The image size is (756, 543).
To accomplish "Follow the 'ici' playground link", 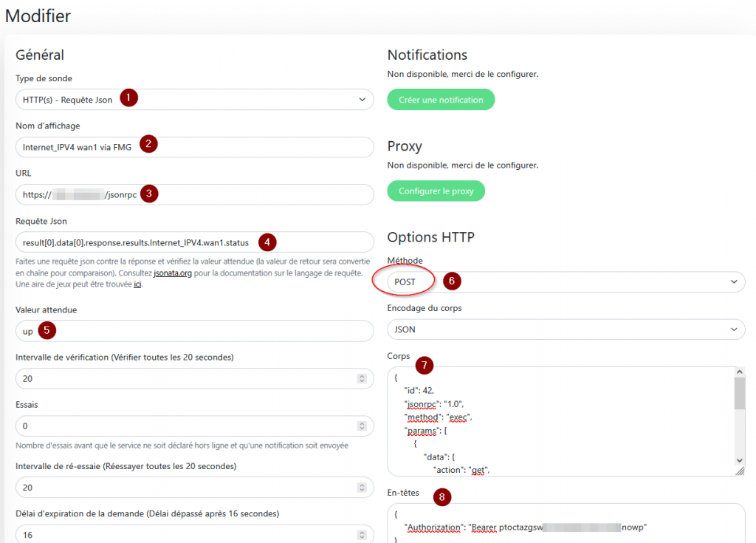I will (x=137, y=284).
